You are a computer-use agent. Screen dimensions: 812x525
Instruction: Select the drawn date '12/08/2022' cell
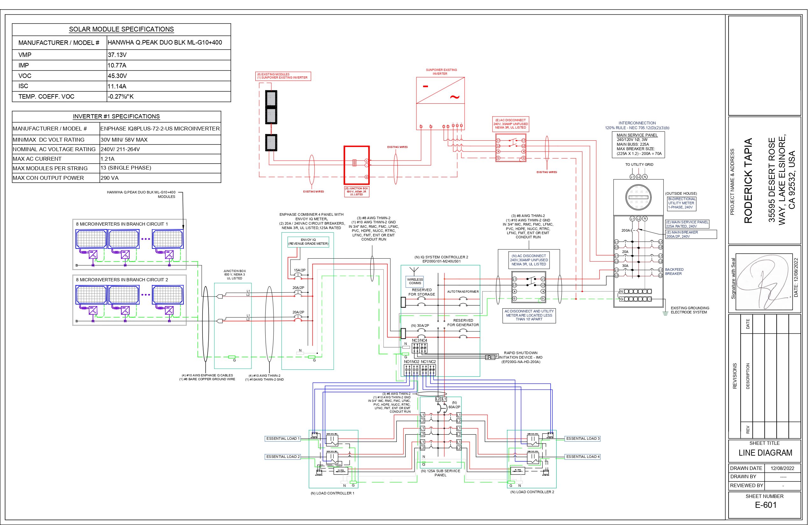tap(782, 468)
